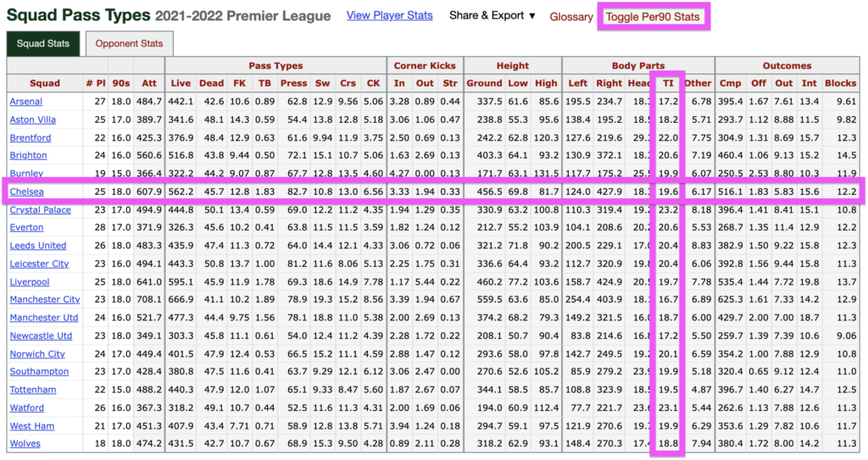The width and height of the screenshot is (868, 460).
Task: Open the Wolves squad link
Action: coord(25,443)
